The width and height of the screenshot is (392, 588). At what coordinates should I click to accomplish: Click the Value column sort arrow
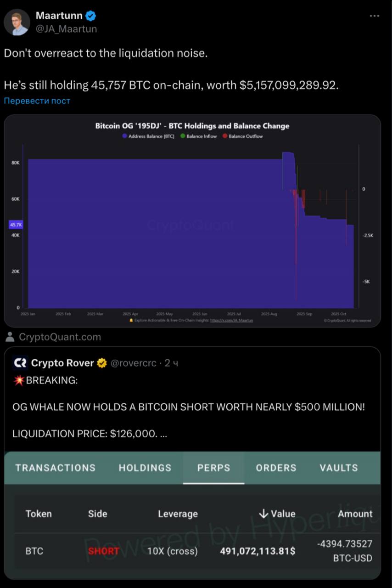tap(263, 514)
